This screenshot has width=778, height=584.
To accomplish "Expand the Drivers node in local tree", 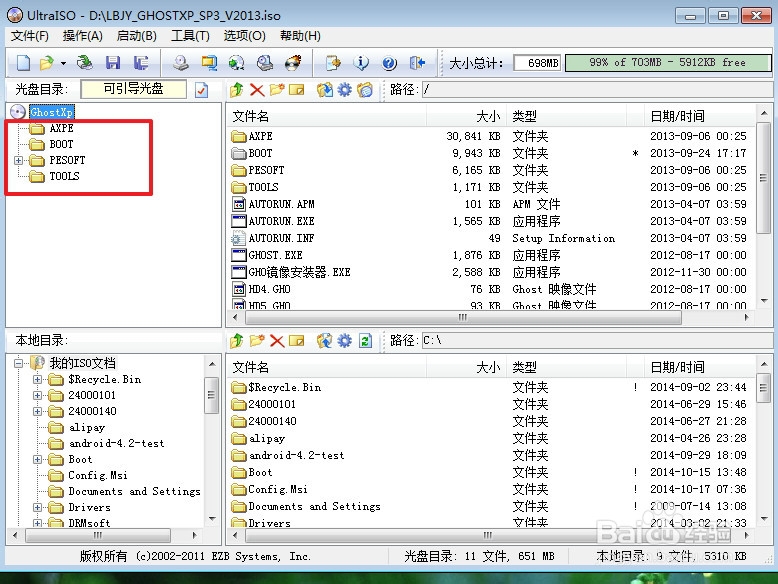I will click(37, 507).
